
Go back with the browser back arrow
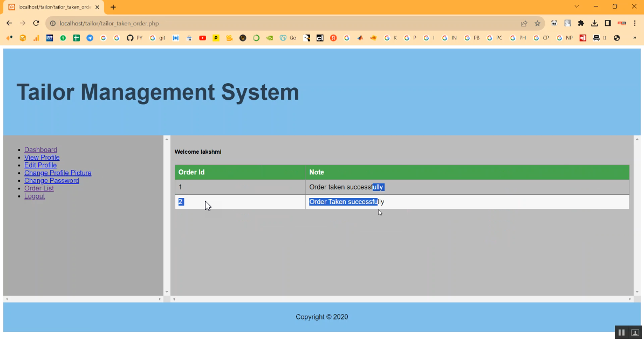click(9, 23)
